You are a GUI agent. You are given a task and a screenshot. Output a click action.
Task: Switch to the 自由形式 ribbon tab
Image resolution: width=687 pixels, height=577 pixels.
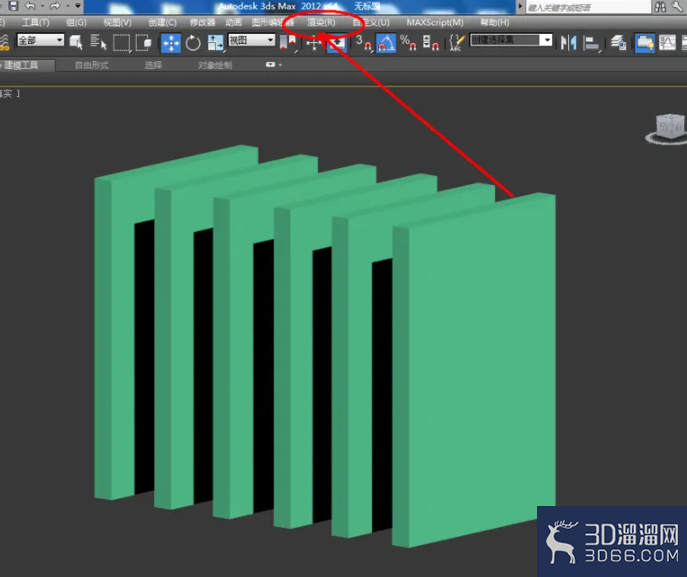[x=92, y=65]
